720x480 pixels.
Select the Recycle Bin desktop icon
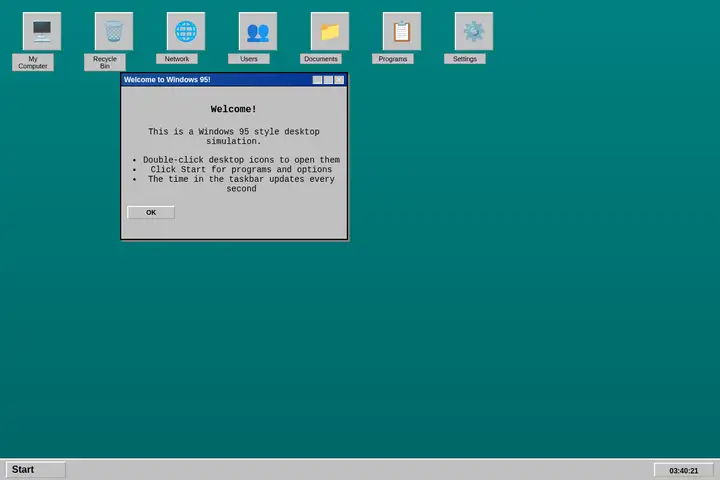coord(114,31)
